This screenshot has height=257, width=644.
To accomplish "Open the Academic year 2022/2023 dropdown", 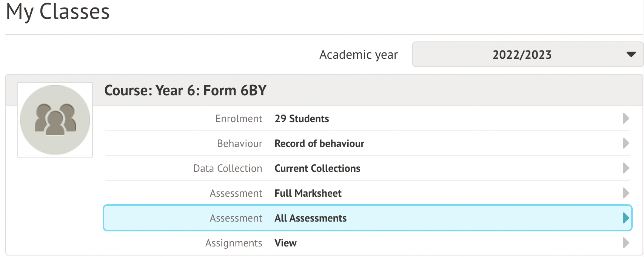I will (x=522, y=55).
